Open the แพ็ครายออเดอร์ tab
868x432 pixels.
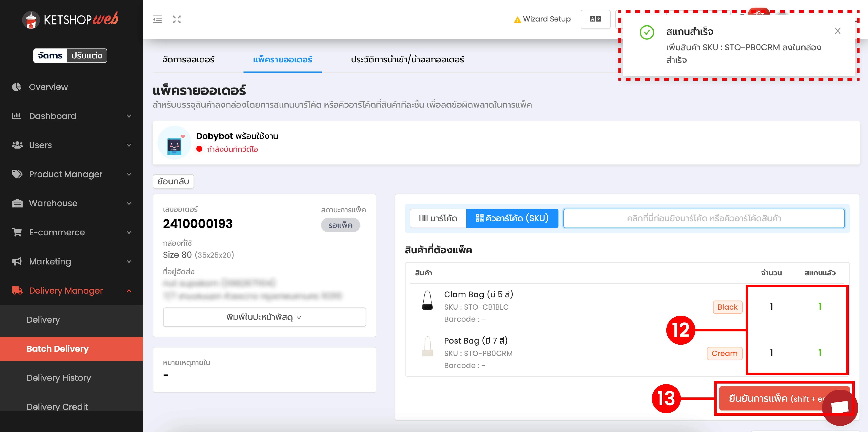282,60
